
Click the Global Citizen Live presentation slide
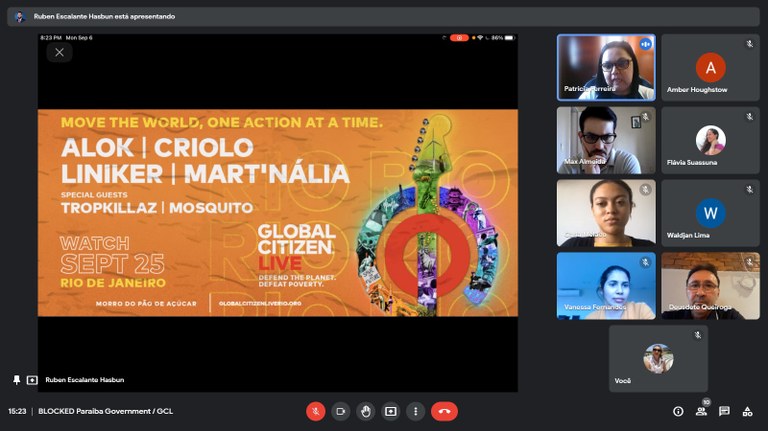278,212
